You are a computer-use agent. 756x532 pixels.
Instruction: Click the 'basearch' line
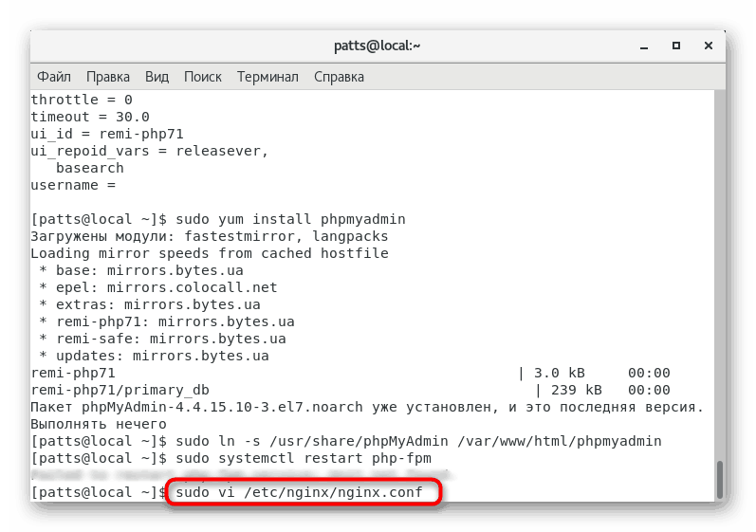tap(90, 168)
